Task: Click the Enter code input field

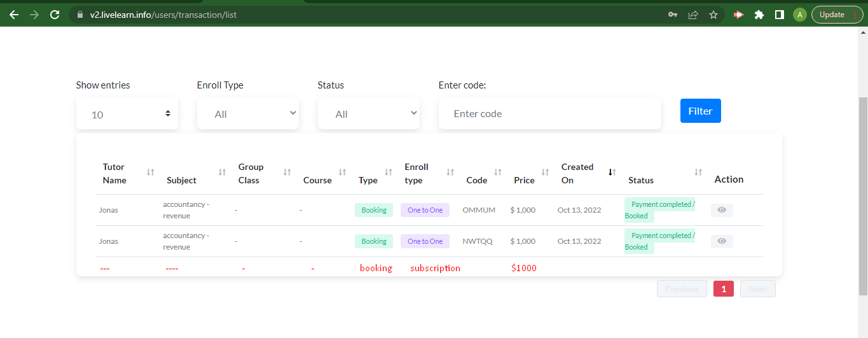Action: (550, 113)
